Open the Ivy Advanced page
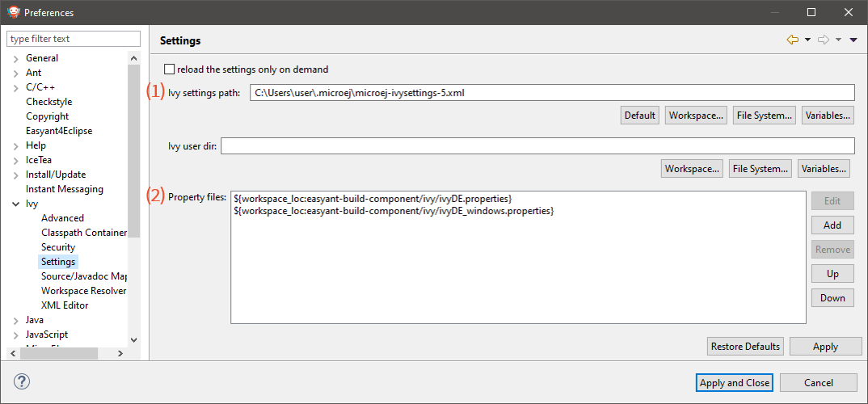The image size is (868, 404). pyautogui.click(x=62, y=218)
